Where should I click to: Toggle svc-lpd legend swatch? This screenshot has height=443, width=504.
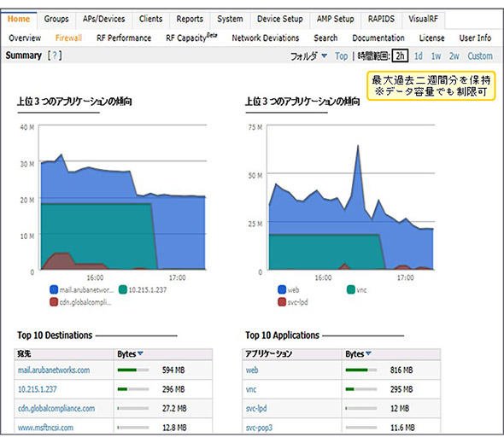282,301
